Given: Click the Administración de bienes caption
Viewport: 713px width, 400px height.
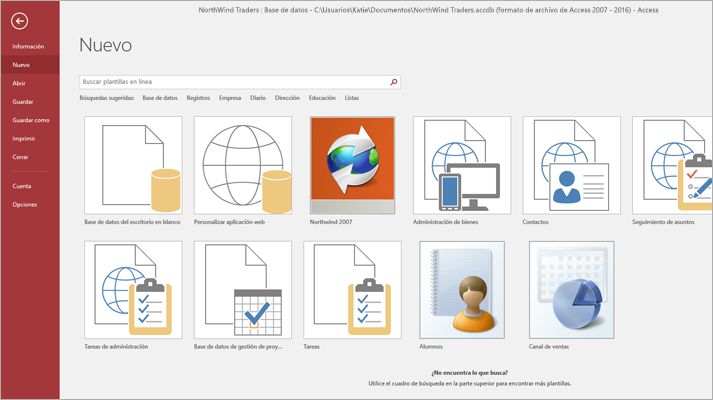Looking at the screenshot, I should coord(446,222).
